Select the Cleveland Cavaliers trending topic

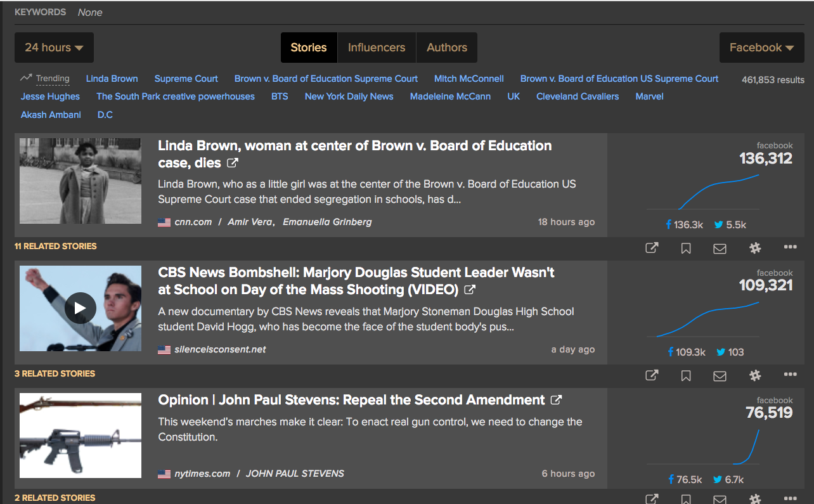tap(578, 96)
